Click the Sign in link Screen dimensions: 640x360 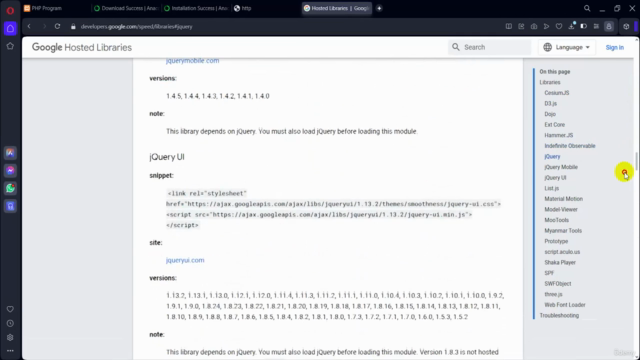615,47
